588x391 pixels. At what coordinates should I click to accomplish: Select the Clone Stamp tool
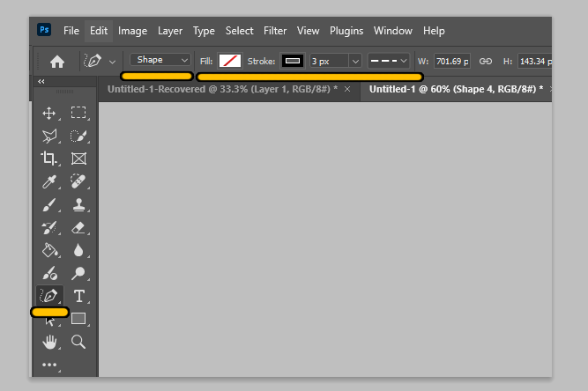coord(78,205)
